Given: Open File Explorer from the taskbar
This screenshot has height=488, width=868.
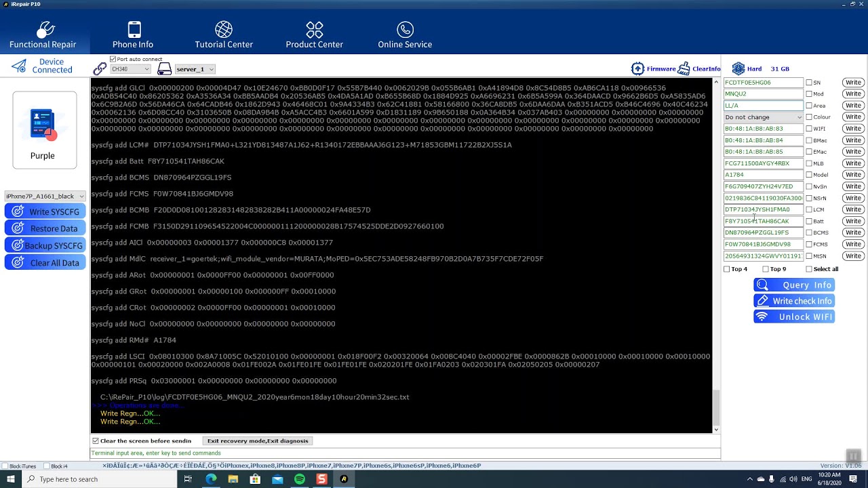Looking at the screenshot, I should [x=233, y=479].
